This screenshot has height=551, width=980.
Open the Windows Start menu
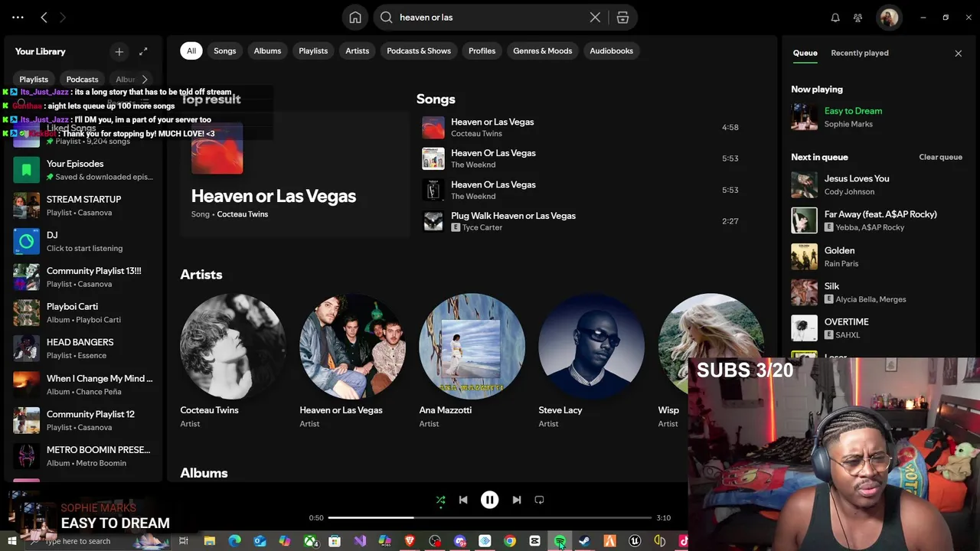pyautogui.click(x=11, y=541)
